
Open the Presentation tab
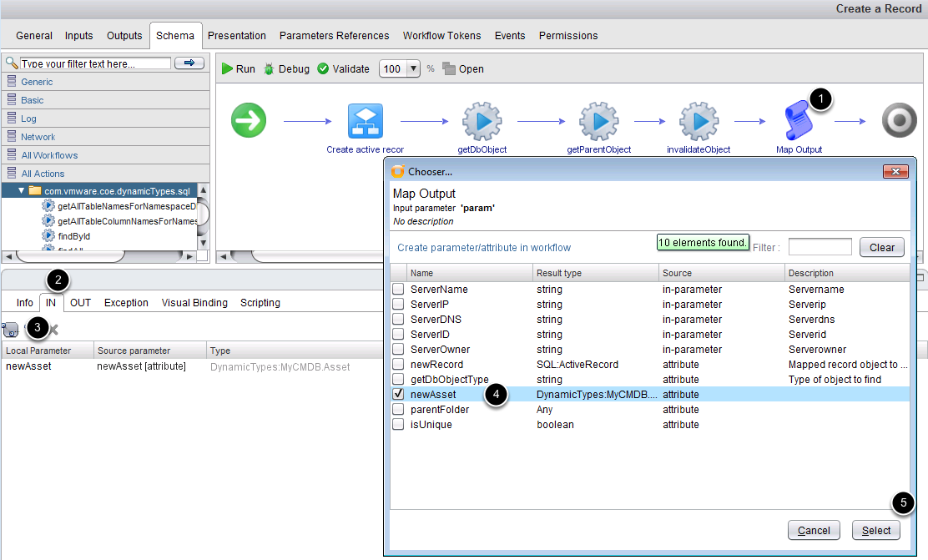click(237, 36)
